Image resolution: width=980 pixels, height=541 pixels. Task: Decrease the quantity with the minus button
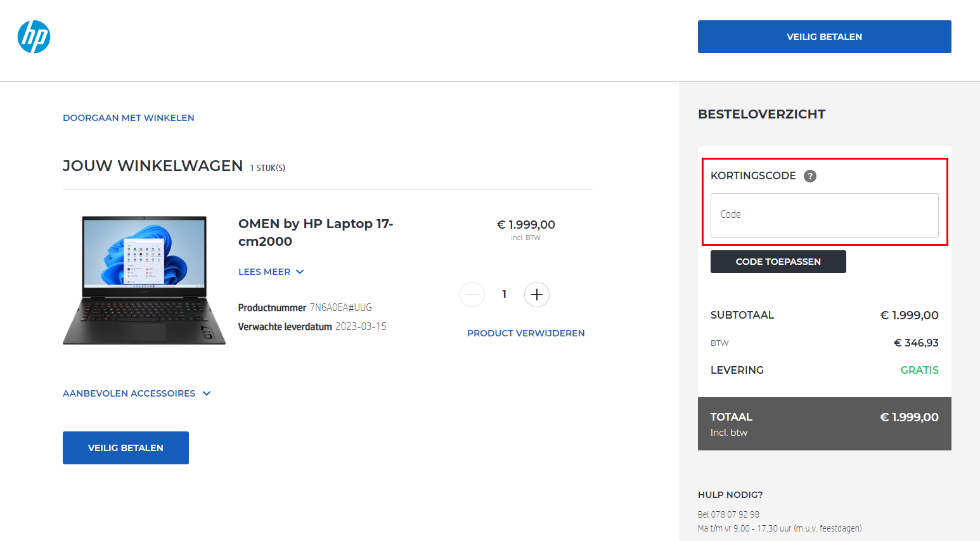pyautogui.click(x=472, y=295)
